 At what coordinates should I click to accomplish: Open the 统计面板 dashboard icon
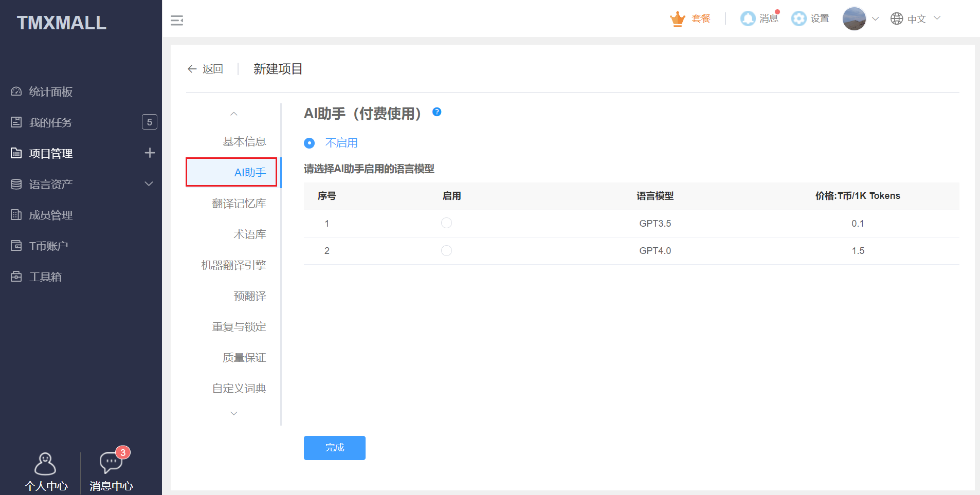[15, 91]
